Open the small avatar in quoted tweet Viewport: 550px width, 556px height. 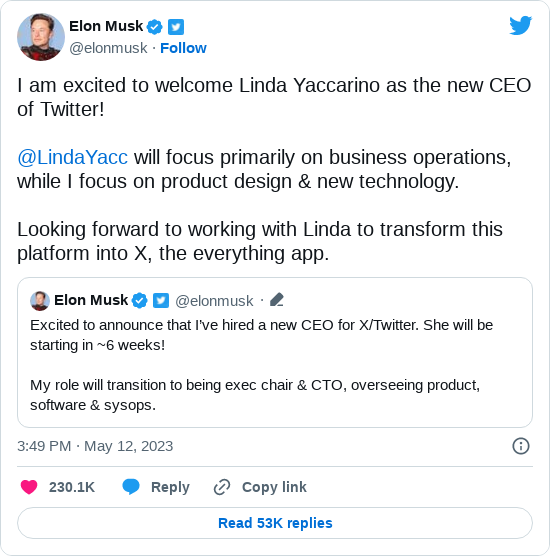40,301
